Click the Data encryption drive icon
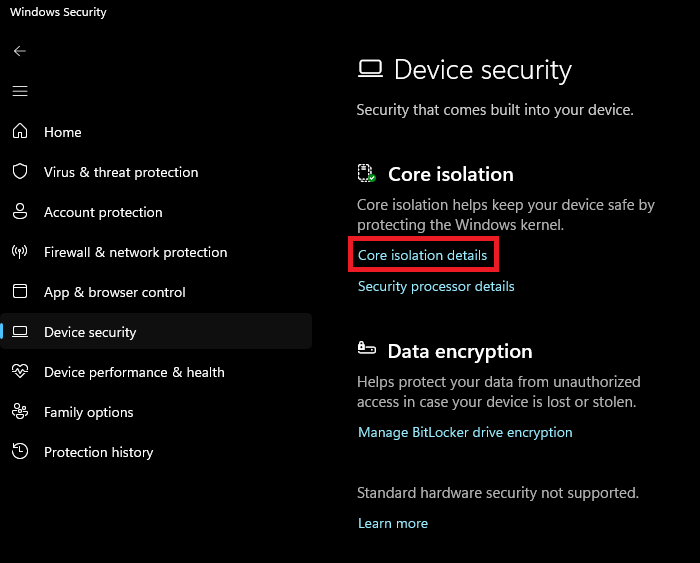The image size is (700, 563). [367, 350]
